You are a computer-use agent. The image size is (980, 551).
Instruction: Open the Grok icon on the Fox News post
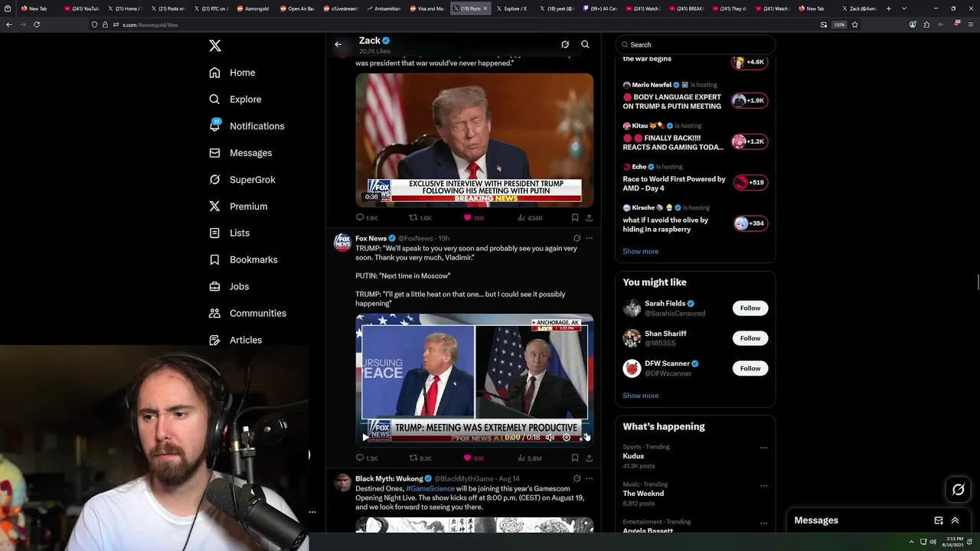577,239
